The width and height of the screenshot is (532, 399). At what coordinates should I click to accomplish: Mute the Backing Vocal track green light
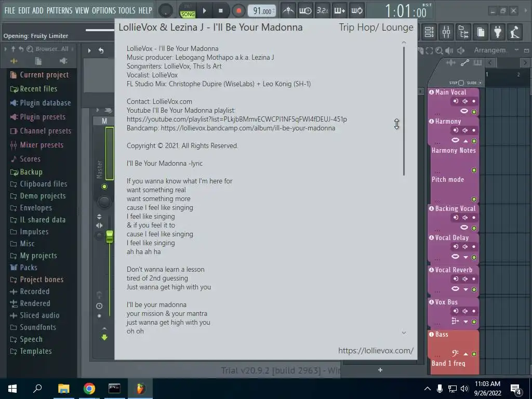tap(474, 228)
